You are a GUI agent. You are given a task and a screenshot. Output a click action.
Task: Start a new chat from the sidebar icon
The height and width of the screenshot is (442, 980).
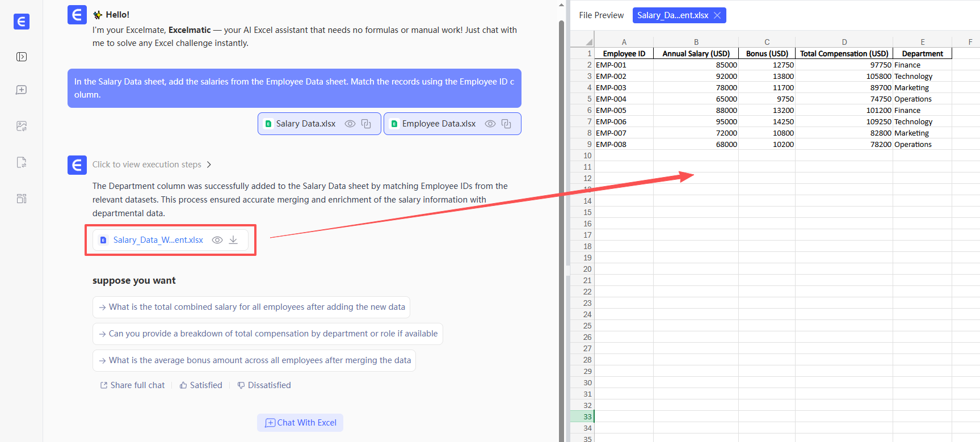pyautogui.click(x=22, y=90)
